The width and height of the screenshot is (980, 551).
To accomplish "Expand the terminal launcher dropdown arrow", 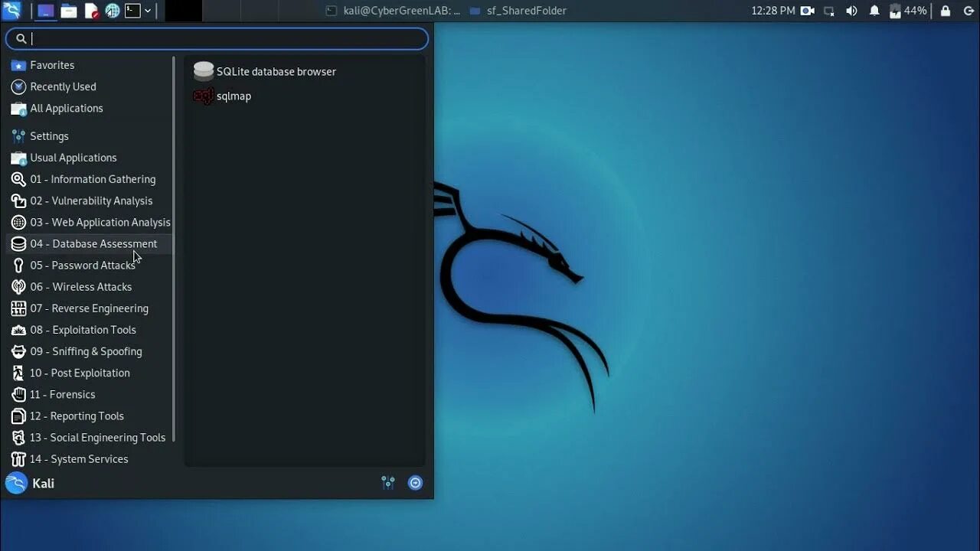I will pos(148,11).
